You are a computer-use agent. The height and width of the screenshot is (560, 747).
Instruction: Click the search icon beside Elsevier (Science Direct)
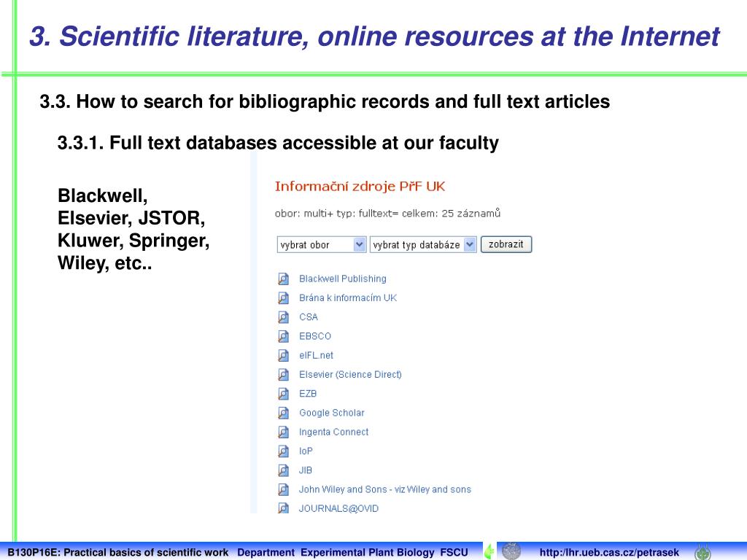(x=284, y=374)
